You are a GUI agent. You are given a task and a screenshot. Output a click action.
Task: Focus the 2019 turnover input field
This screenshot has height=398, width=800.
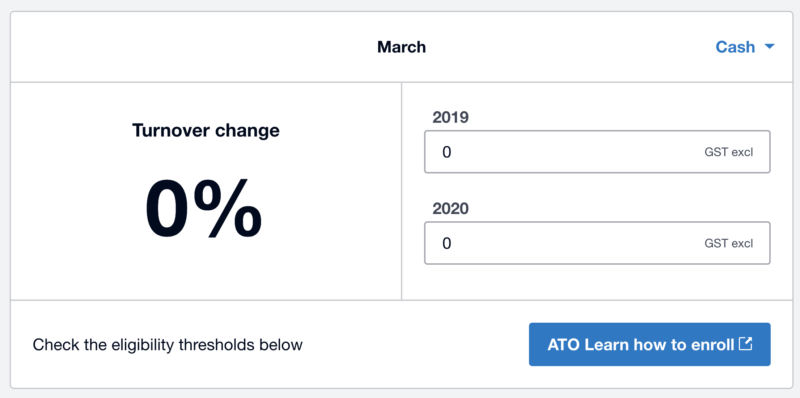597,152
